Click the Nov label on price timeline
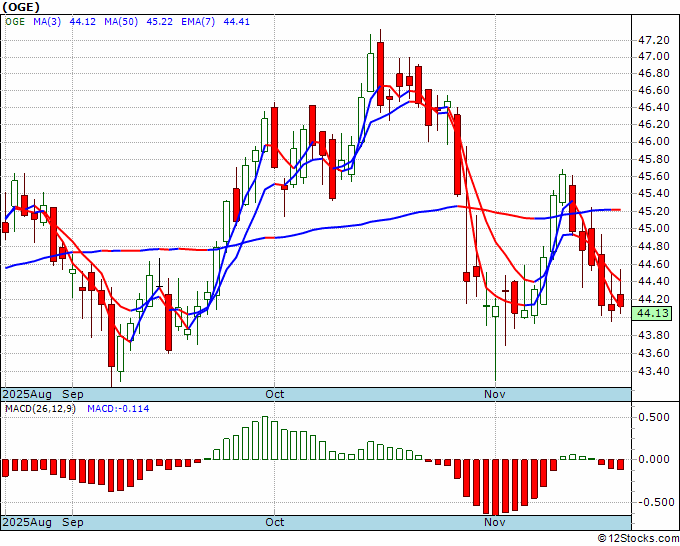The width and height of the screenshot is (680, 546). tap(495, 394)
